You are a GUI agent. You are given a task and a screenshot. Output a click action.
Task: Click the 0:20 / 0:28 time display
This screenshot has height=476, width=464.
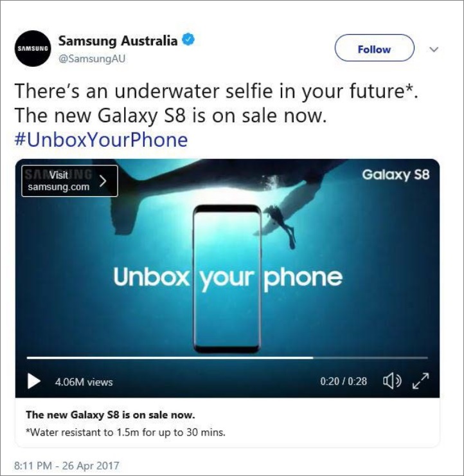pos(344,381)
